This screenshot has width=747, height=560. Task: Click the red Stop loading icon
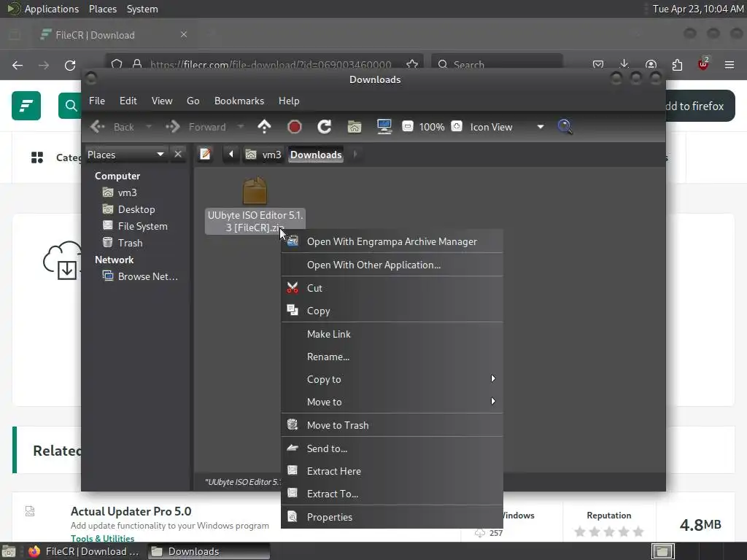click(x=295, y=127)
